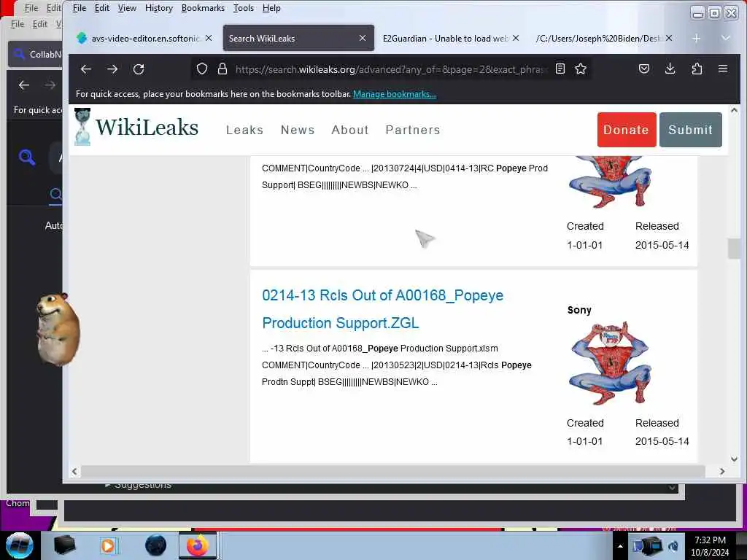
Task: Click the hamster desktop mascot
Action: coord(57,330)
